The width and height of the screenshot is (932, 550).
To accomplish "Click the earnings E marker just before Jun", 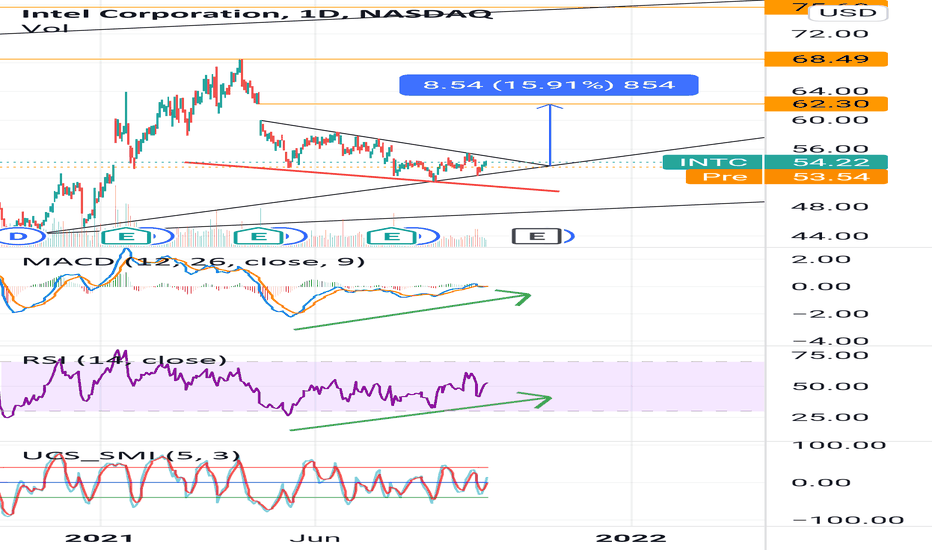I will (x=259, y=237).
